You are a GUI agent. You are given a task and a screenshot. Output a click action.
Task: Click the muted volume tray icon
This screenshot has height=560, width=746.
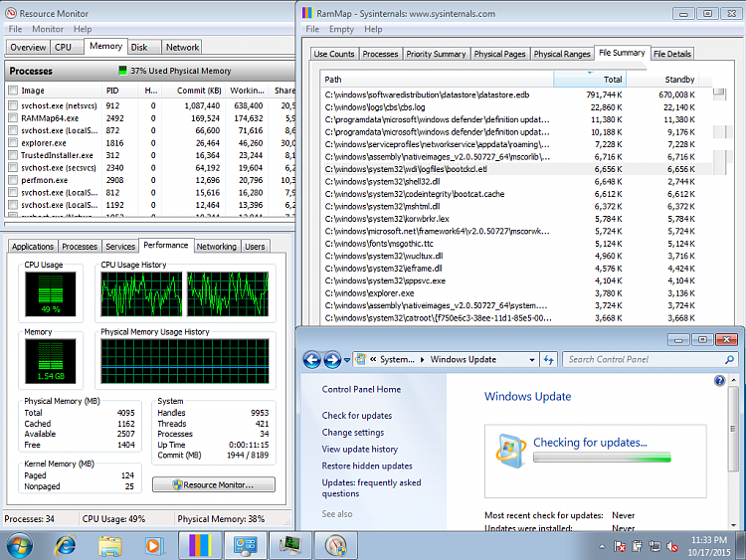pos(671,546)
